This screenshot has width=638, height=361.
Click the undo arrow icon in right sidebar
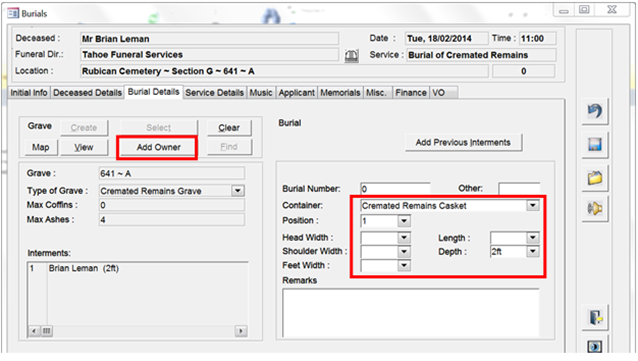pyautogui.click(x=595, y=111)
